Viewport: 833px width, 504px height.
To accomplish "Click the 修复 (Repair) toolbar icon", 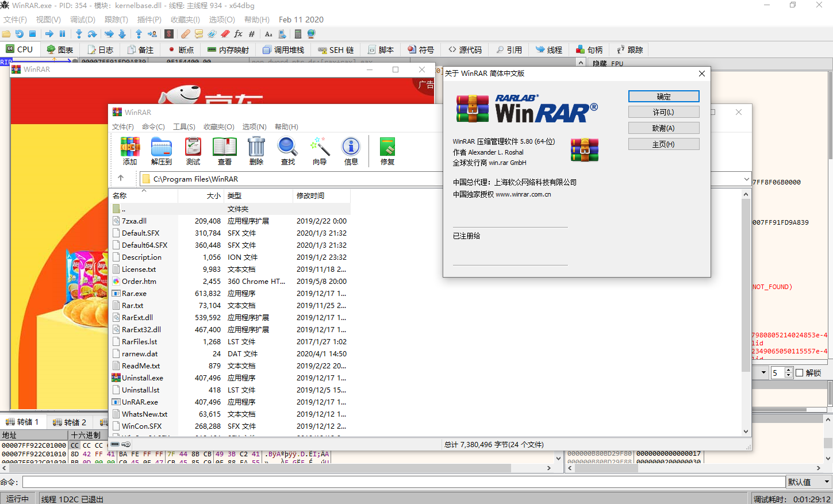I will (387, 151).
